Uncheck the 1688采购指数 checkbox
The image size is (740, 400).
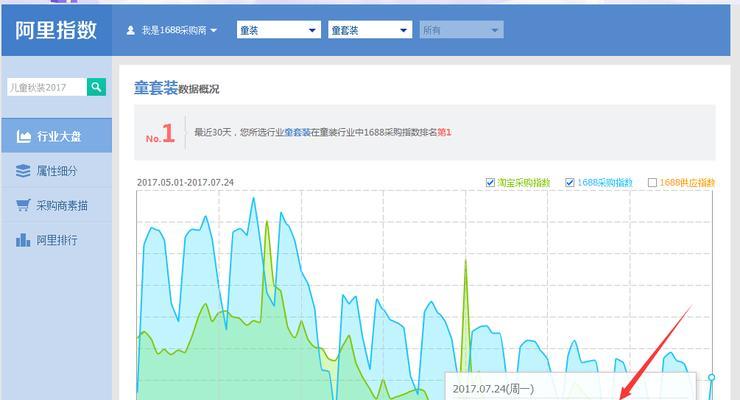pos(570,183)
